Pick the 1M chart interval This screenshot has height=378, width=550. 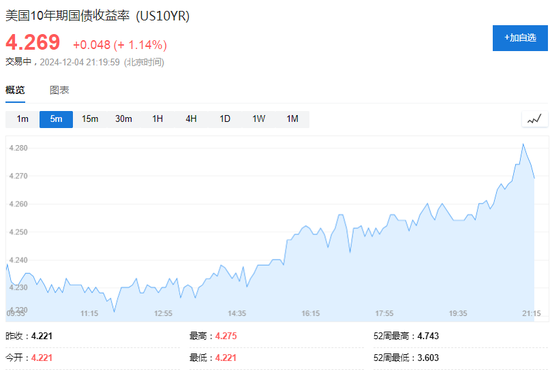(293, 119)
